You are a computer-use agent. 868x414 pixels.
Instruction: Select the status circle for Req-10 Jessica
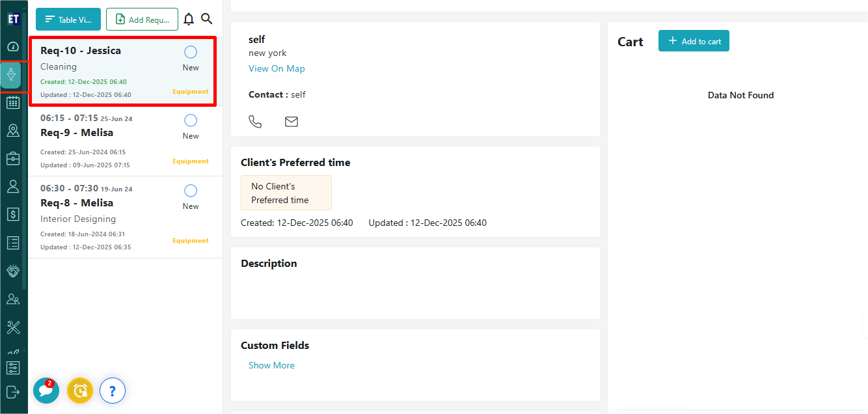pos(191,52)
